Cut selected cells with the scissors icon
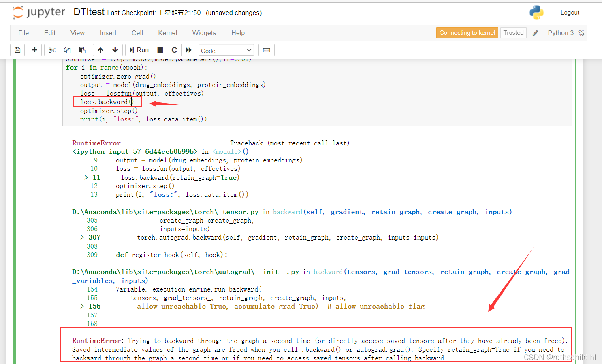 (x=52, y=50)
